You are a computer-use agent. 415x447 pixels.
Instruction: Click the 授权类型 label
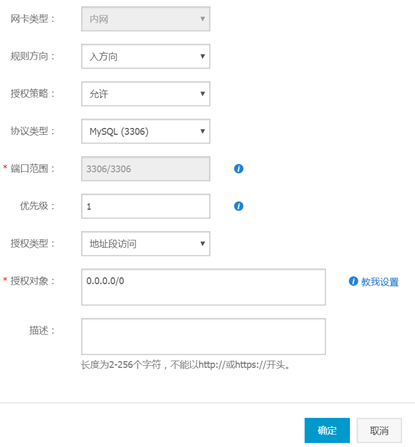pos(32,244)
